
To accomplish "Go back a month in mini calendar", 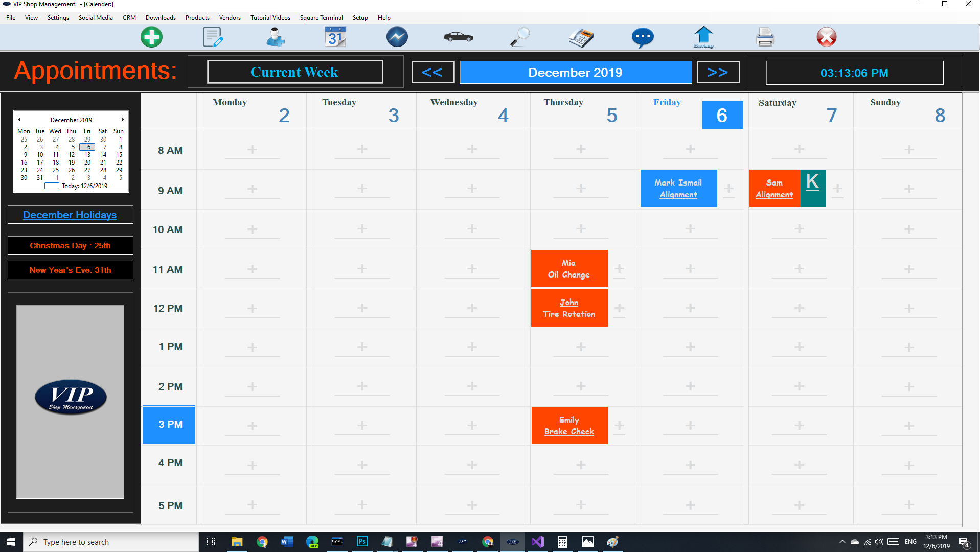I will tap(19, 120).
